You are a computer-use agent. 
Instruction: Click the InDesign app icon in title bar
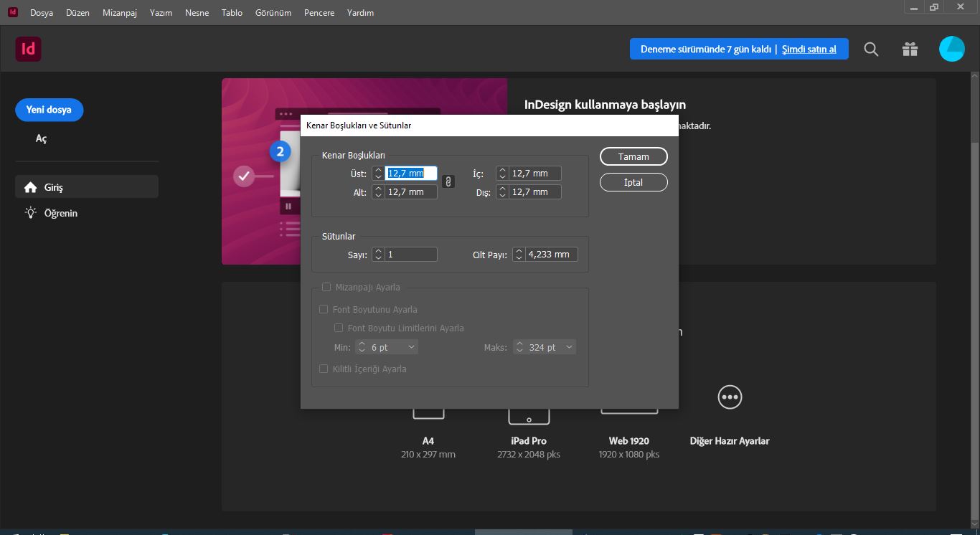tap(13, 12)
